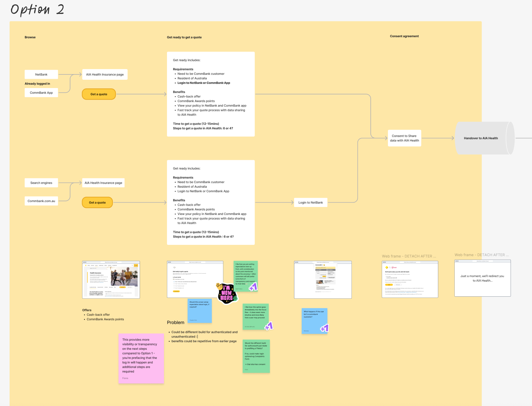532x406 pixels.
Task: Select the "I'm New Here" sticker
Action: (227, 293)
